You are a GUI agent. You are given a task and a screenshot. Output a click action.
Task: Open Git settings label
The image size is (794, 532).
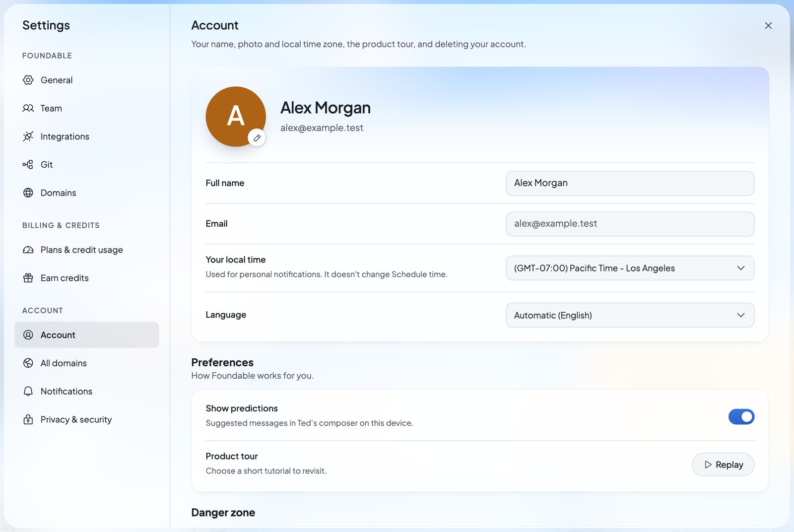pos(47,165)
